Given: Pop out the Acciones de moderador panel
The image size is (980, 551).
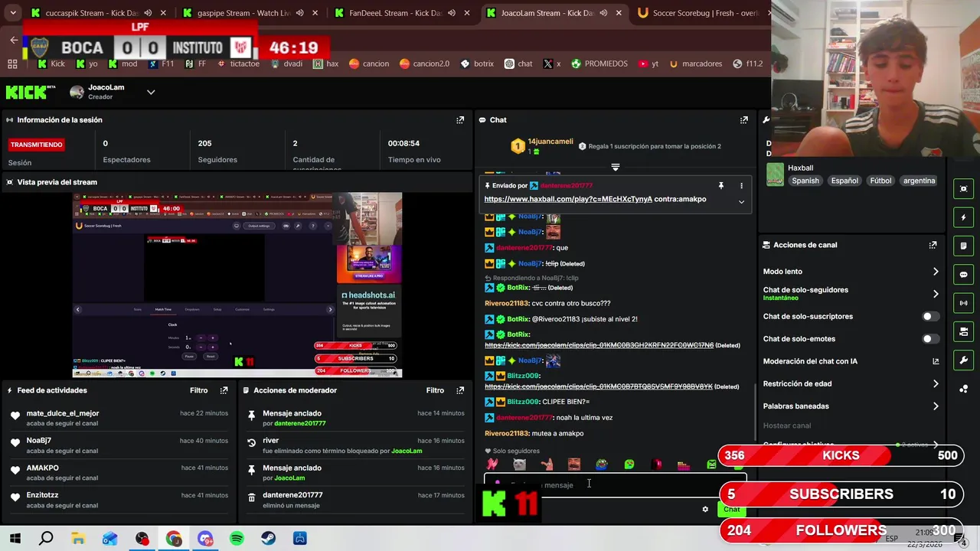Looking at the screenshot, I should click(x=460, y=390).
